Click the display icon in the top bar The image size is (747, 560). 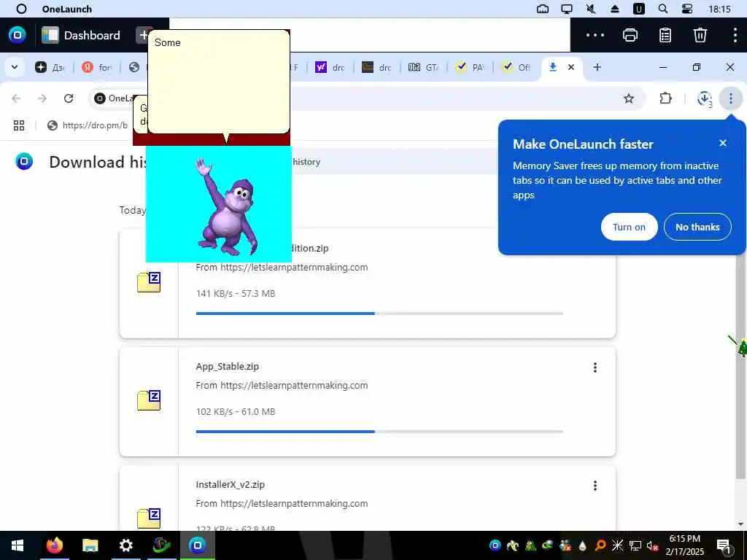point(566,9)
